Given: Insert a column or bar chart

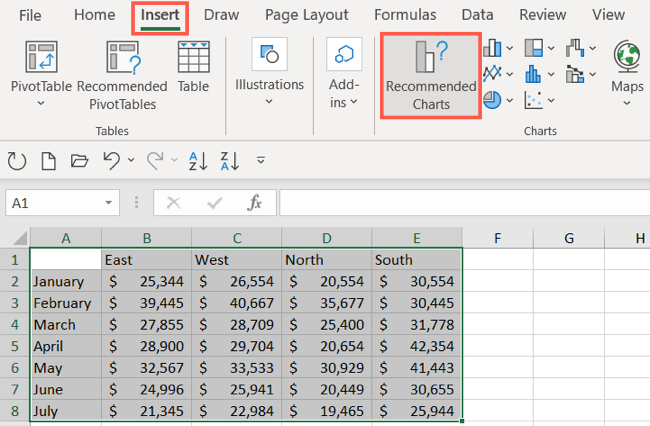Looking at the screenshot, I should 493,48.
